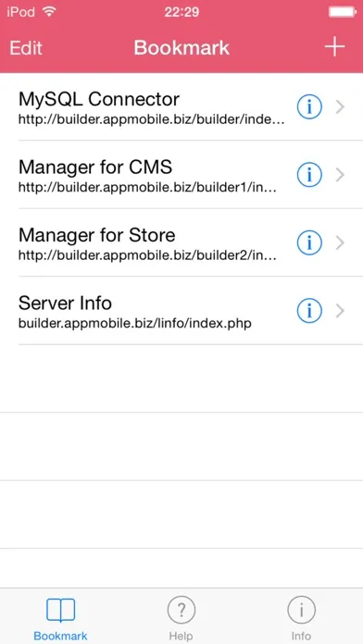Tap URL containing builder1 under Manager for CMS
The height and width of the screenshot is (644, 363).
(x=147, y=187)
